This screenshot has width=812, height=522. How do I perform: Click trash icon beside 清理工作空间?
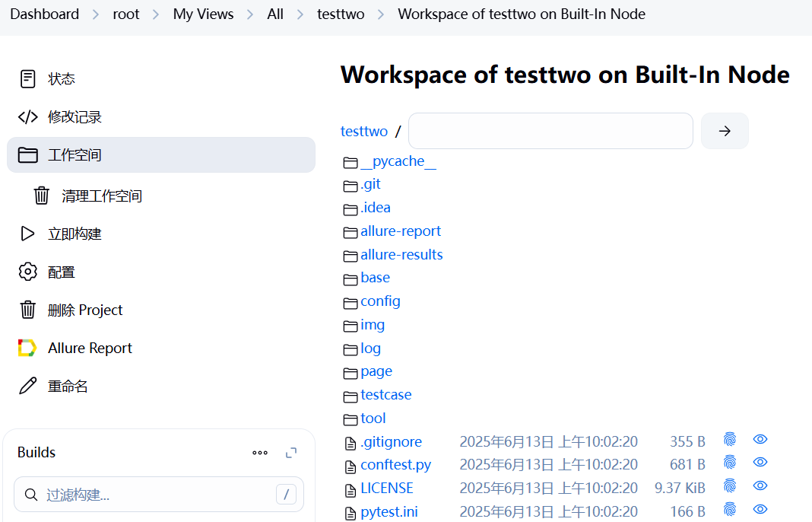click(41, 196)
